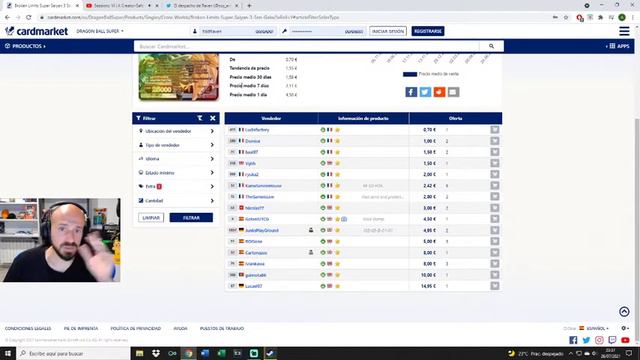This screenshot has height=360, width=640.
Task: Open Ayuda footer link
Action: [180, 329]
